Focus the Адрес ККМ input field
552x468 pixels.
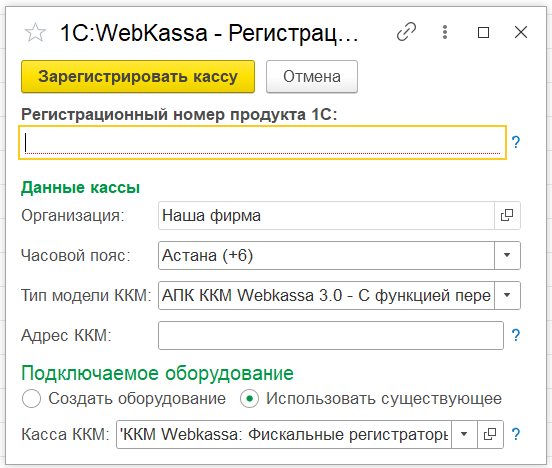pyautogui.click(x=331, y=335)
